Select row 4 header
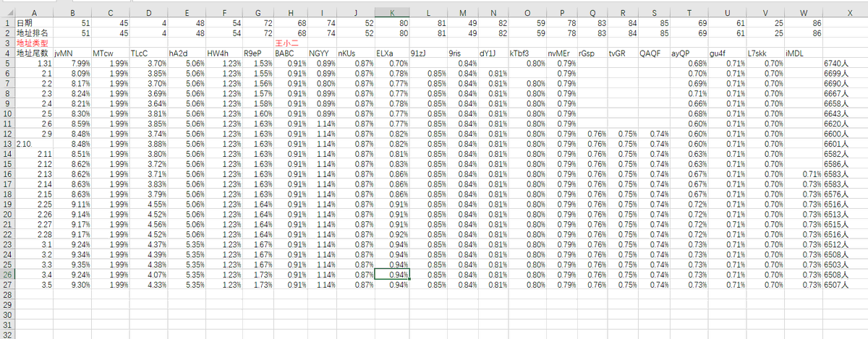 coord(7,53)
